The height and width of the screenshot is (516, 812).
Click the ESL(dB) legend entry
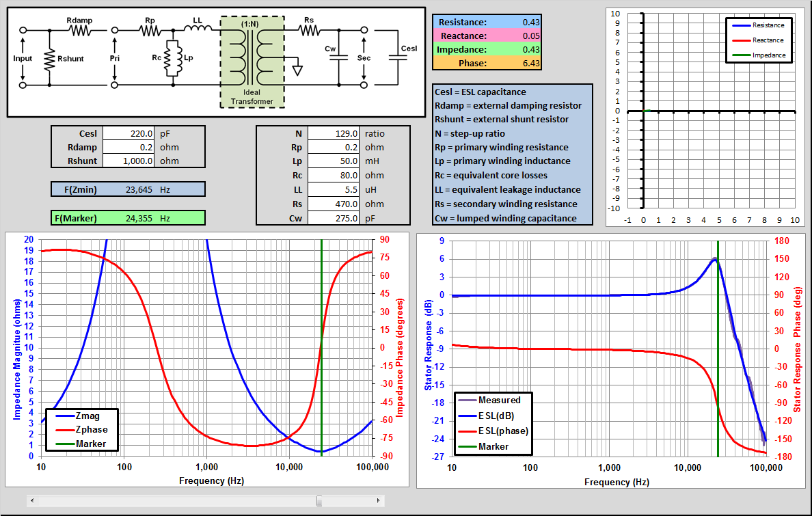tap(486, 416)
